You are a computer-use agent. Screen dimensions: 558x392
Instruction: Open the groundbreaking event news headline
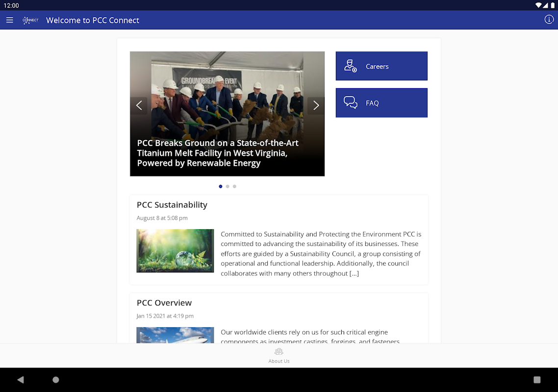click(x=218, y=153)
